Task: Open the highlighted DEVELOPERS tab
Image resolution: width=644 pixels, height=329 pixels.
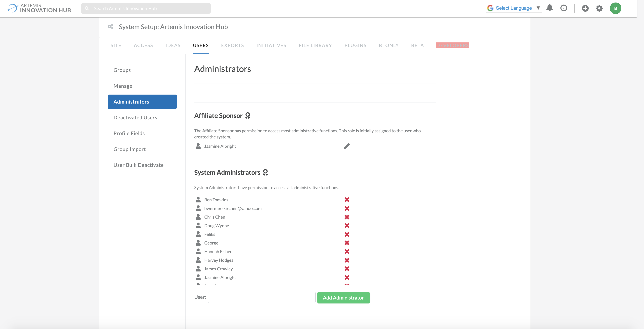Action: 452,45
